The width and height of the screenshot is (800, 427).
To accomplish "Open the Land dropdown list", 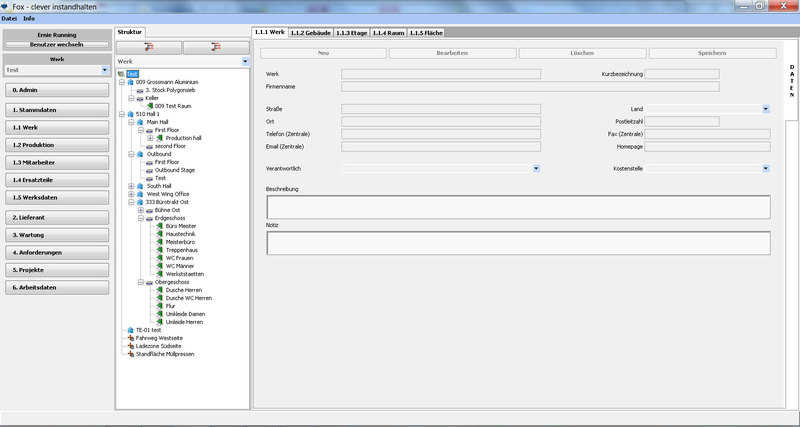I will 765,108.
